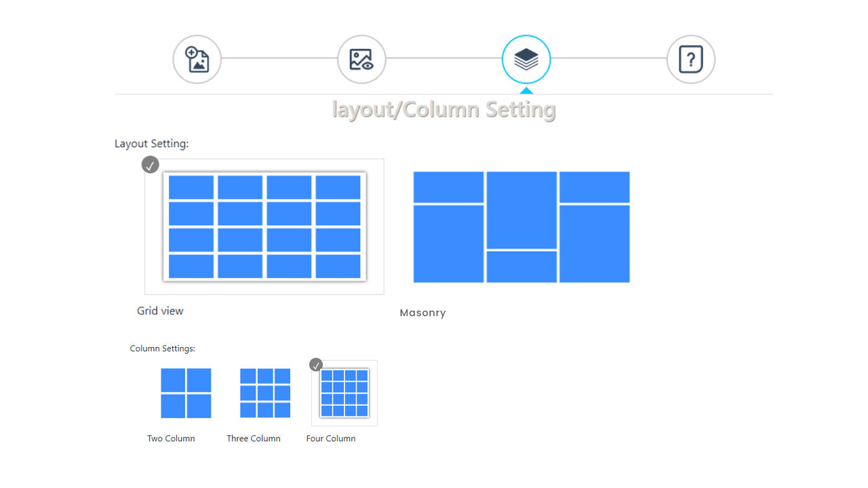This screenshot has height=488, width=868.
Task: Select the Two Column option
Action: coord(186,393)
